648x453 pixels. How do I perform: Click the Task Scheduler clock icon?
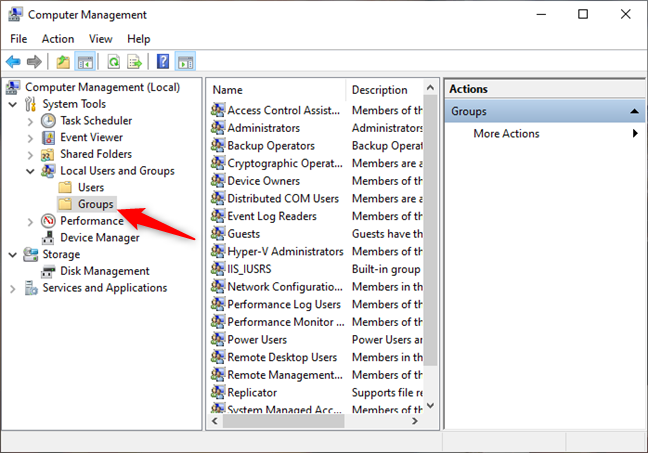pyautogui.click(x=48, y=121)
